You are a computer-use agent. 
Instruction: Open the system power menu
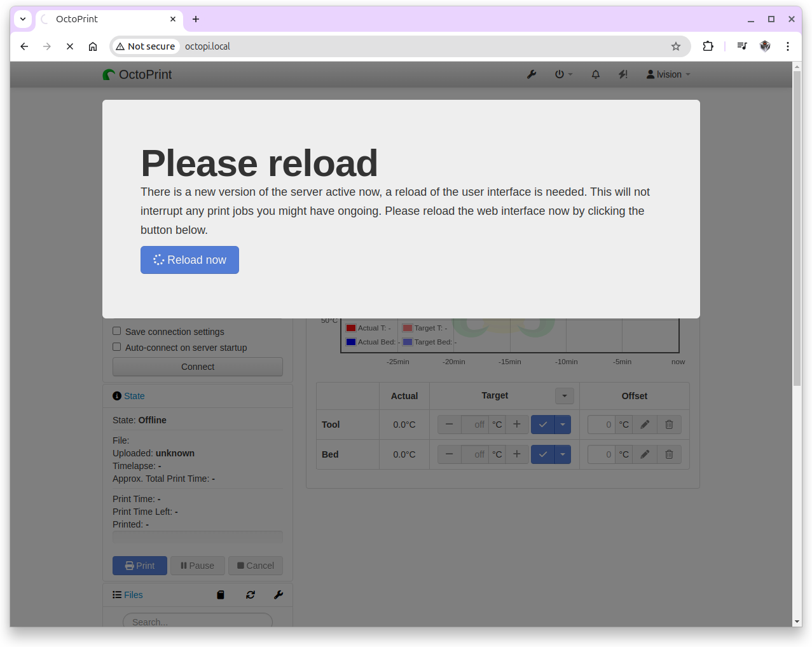pos(563,74)
